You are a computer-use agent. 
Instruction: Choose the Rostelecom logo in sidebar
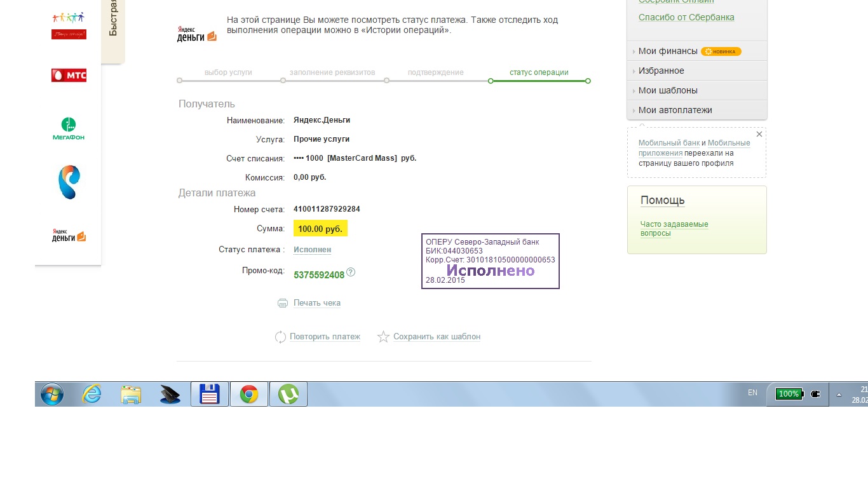[x=69, y=182]
